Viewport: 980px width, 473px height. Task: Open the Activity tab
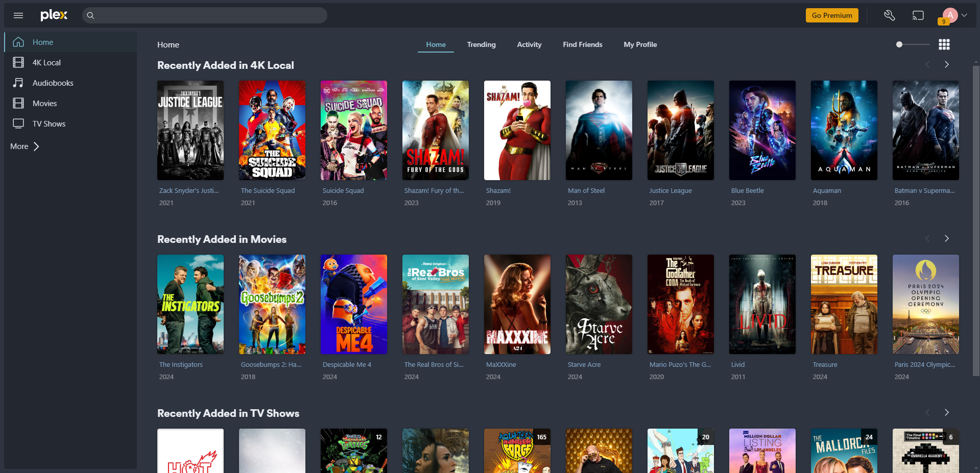click(529, 44)
